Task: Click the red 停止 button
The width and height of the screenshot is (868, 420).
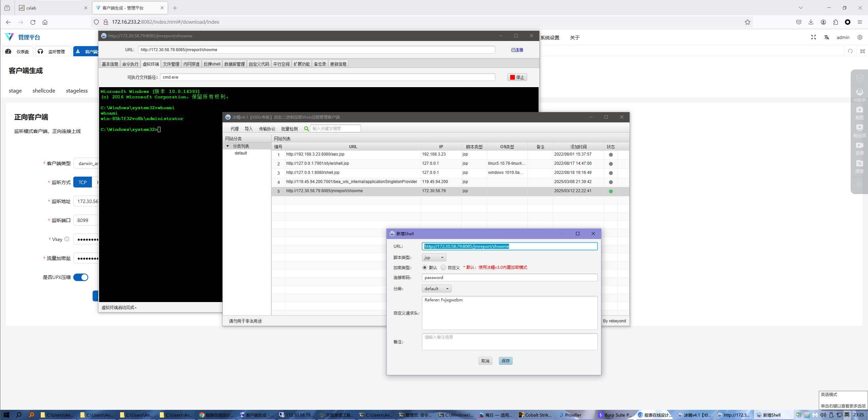Action: click(x=517, y=77)
